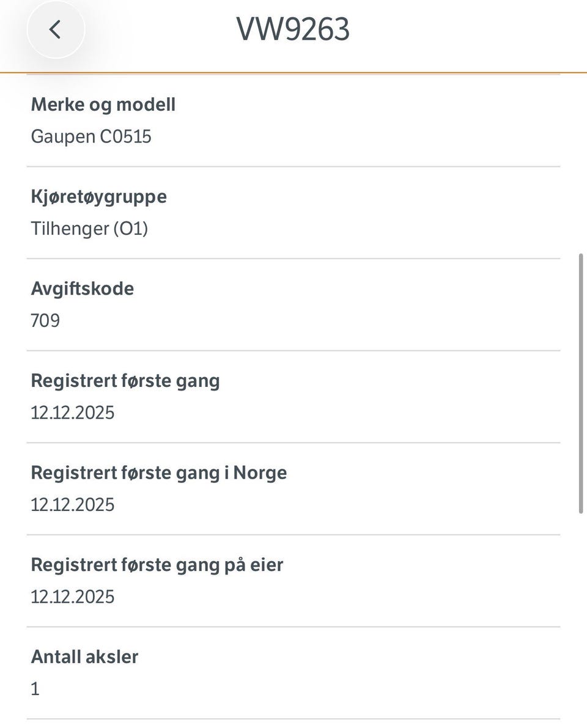
Task: Click the axle count value 1
Action: (x=35, y=688)
